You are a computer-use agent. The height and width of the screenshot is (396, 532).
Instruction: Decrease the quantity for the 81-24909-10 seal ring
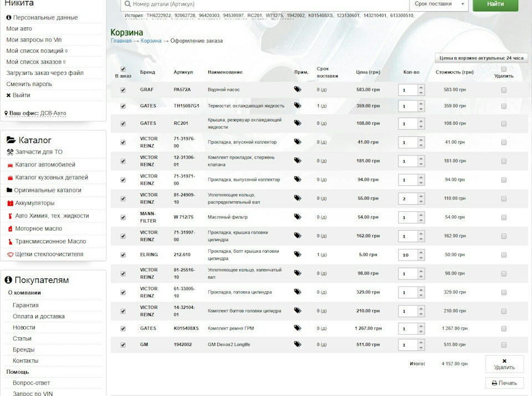point(421,201)
